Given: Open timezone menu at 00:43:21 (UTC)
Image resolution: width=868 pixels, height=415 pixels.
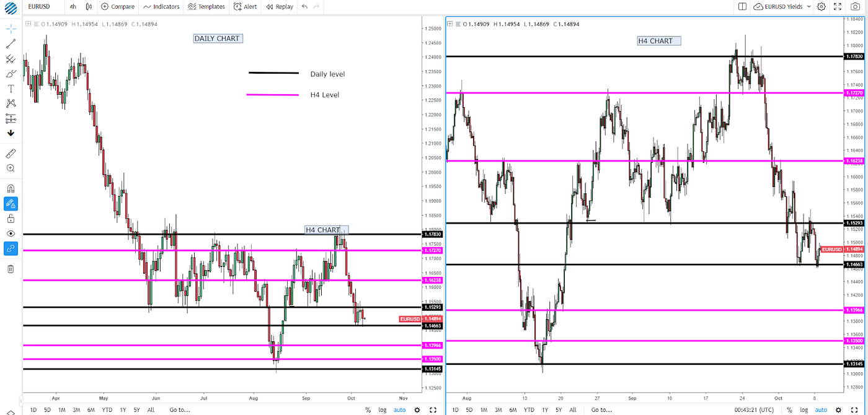Looking at the screenshot, I should (x=753, y=409).
